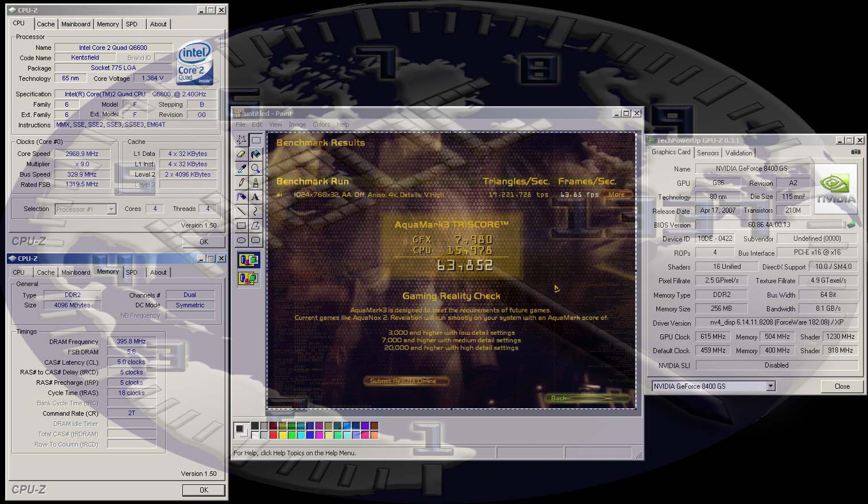
Task: Click OK in the top CPU-Z window
Action: 204,242
